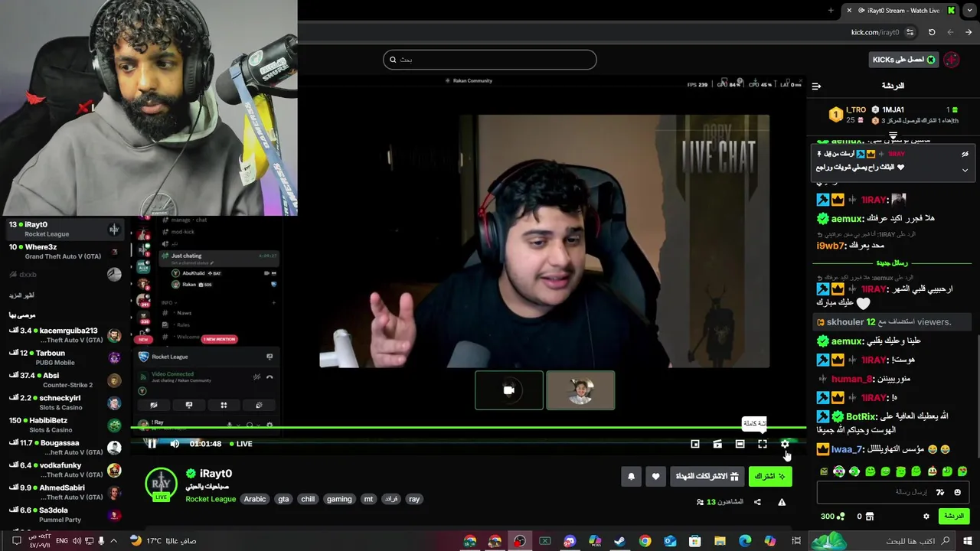Enable notifications with the bell icon

click(631, 477)
